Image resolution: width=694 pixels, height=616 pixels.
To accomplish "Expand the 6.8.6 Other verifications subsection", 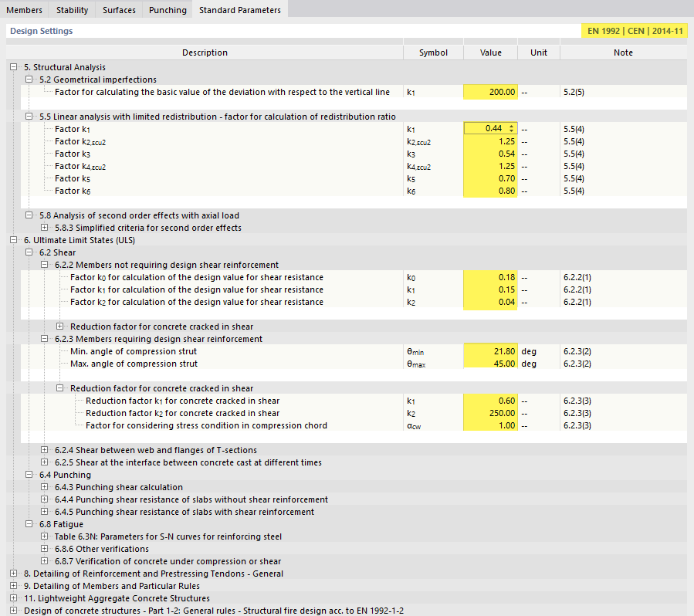I will pyautogui.click(x=44, y=549).
